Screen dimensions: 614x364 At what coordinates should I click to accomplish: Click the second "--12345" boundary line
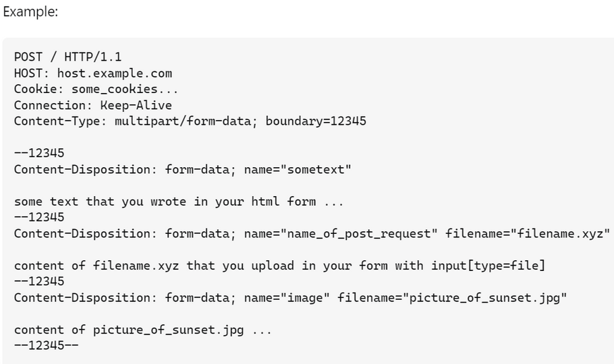click(x=39, y=217)
